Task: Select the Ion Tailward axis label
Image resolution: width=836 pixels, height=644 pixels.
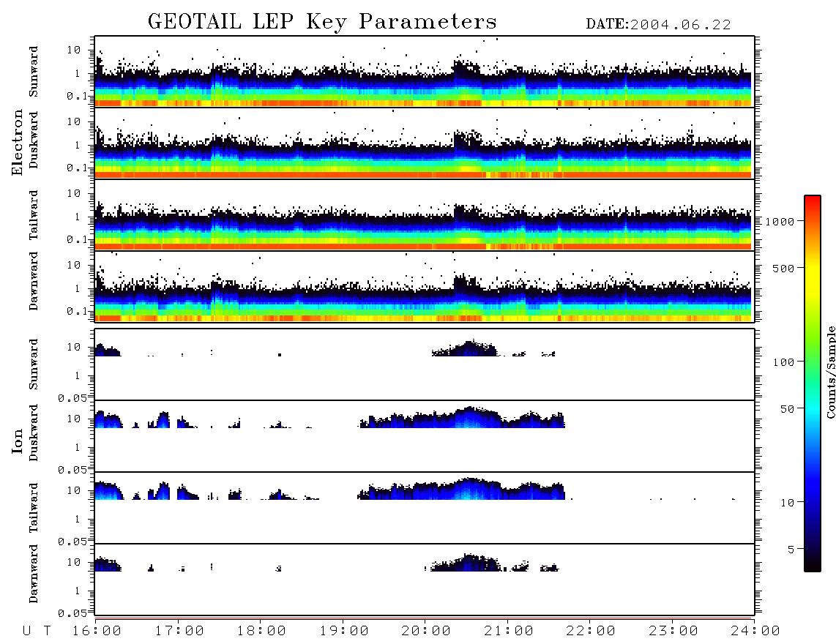Action: click(34, 508)
